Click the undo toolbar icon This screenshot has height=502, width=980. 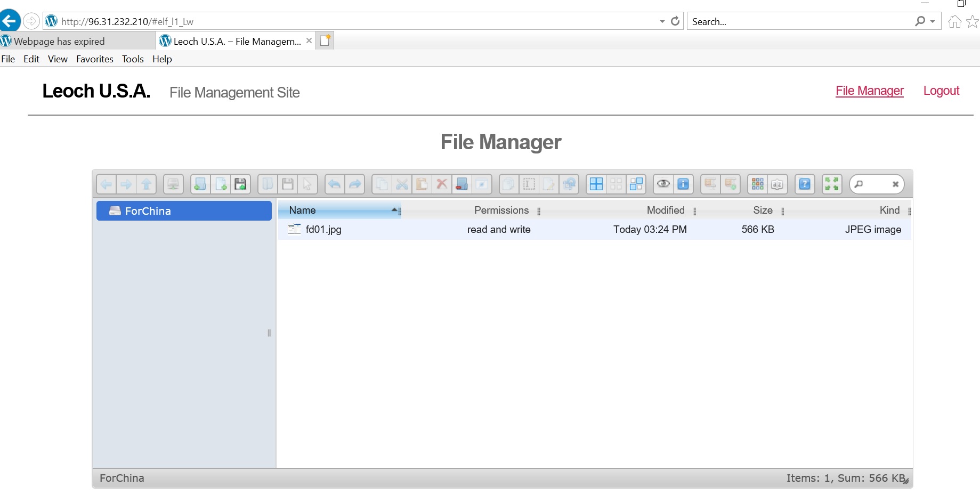335,184
